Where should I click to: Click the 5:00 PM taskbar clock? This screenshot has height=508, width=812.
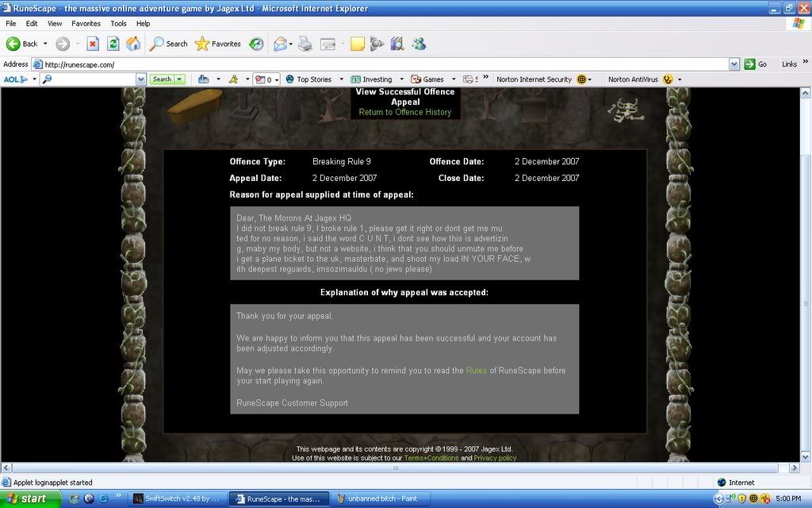[x=789, y=498]
